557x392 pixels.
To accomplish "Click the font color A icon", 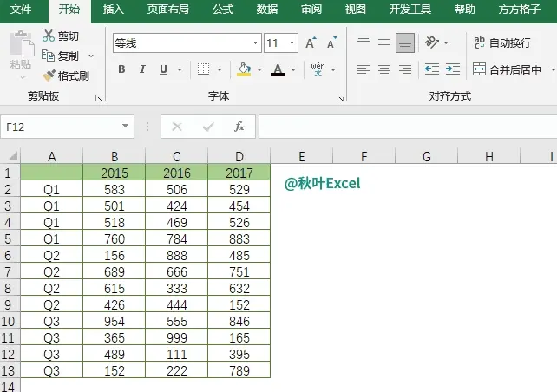I will click(278, 69).
